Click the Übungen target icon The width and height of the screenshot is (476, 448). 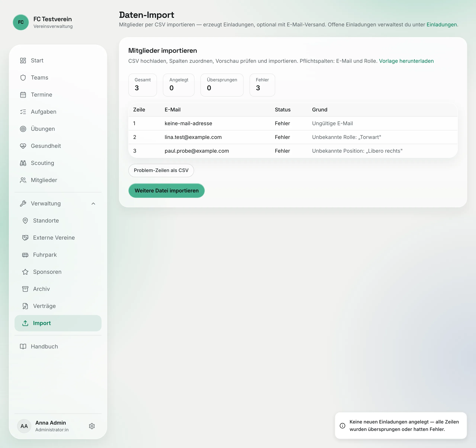click(x=23, y=129)
